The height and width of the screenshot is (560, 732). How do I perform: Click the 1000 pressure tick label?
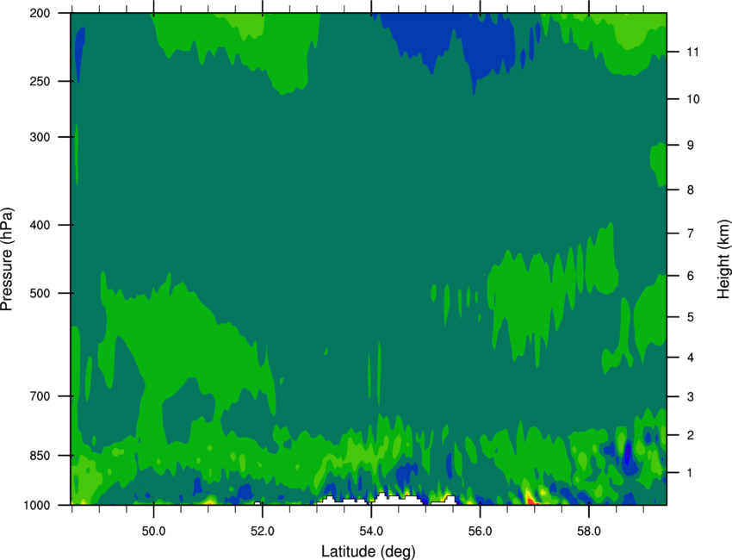pos(37,506)
